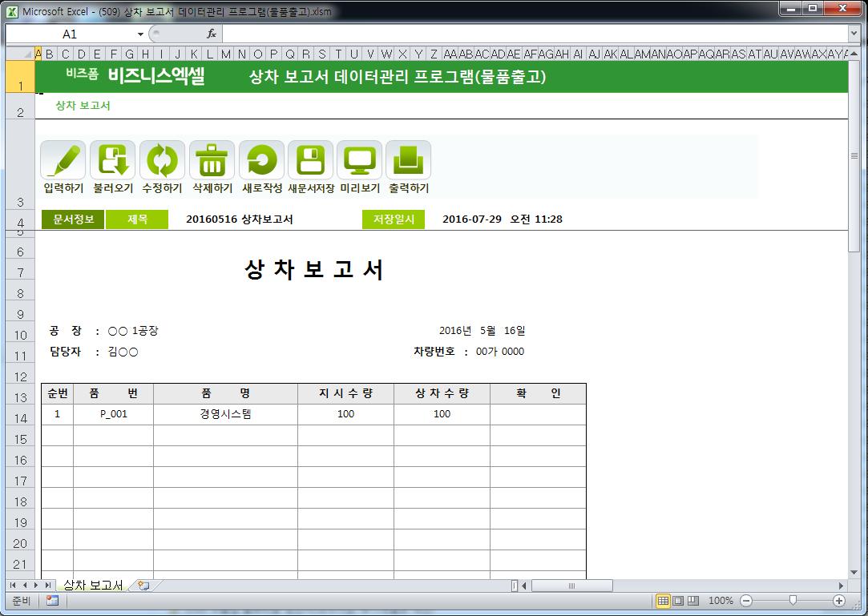The height and width of the screenshot is (616, 868).
Task: Click the 새문서저장 floppy disk icon
Action: [x=310, y=160]
